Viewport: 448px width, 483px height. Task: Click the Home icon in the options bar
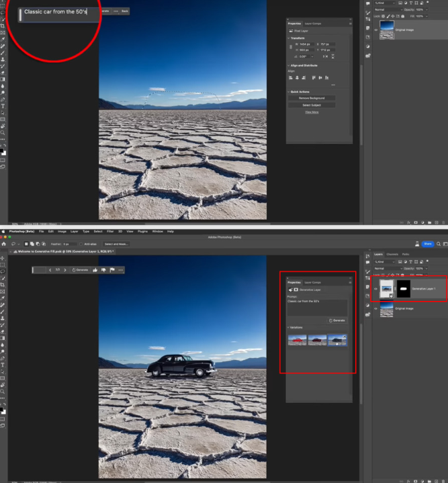pos(4,244)
